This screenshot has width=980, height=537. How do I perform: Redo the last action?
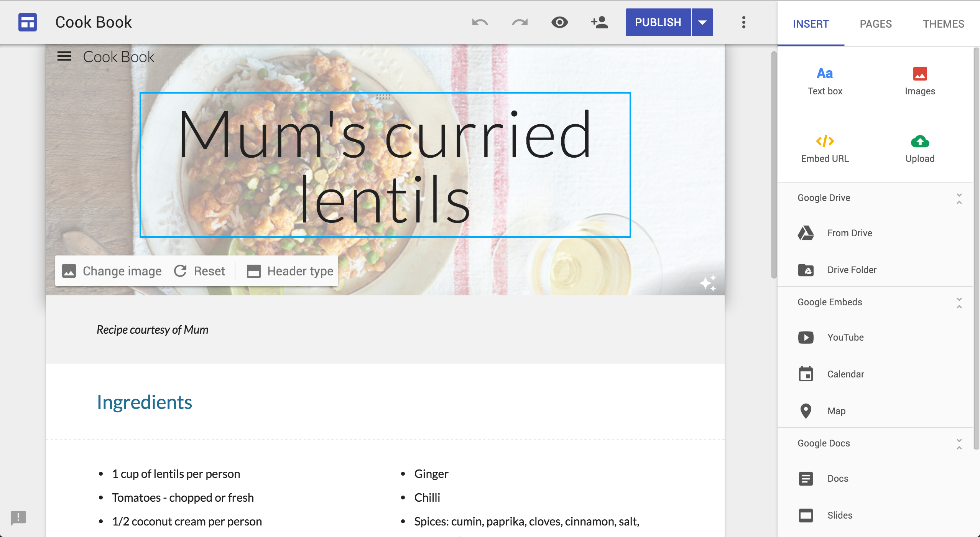pos(520,22)
